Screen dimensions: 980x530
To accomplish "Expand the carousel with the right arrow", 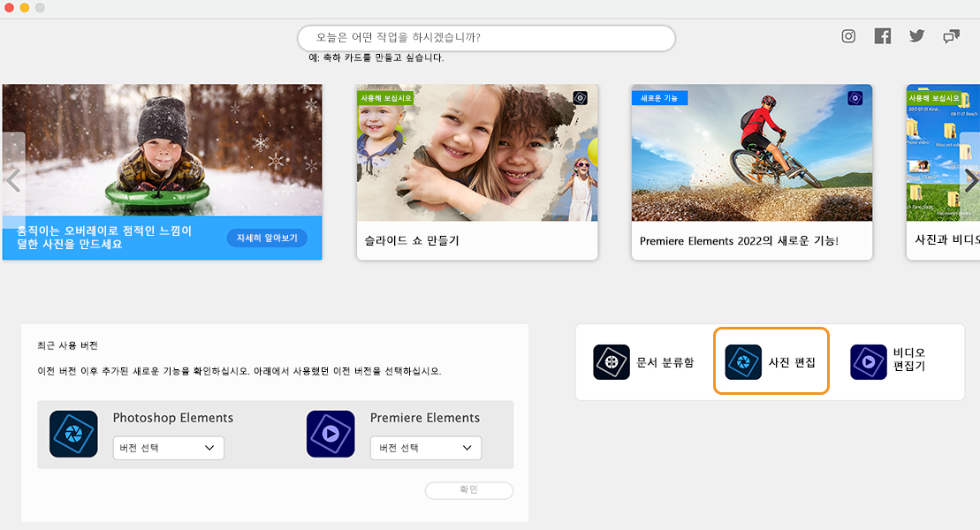I will (x=969, y=179).
